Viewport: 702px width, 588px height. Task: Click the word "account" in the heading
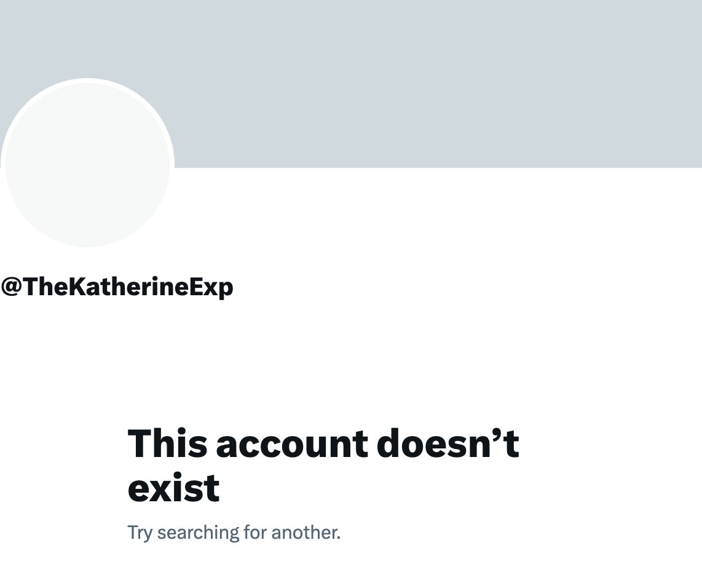[x=292, y=443]
